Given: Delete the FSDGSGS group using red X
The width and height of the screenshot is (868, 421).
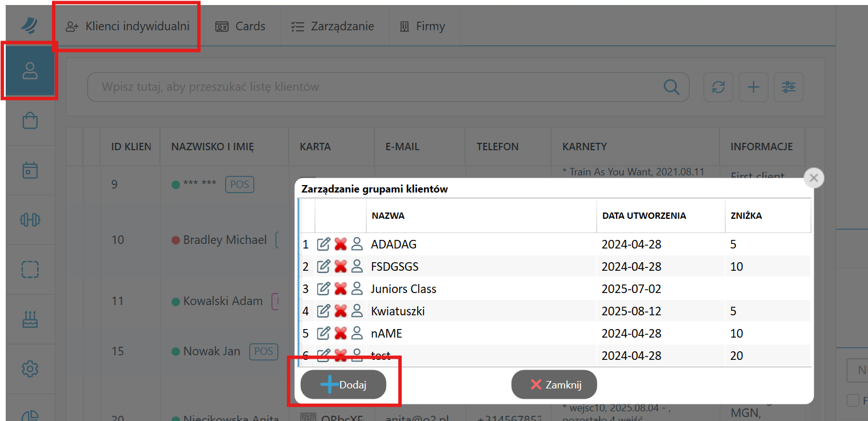Looking at the screenshot, I should click(341, 267).
